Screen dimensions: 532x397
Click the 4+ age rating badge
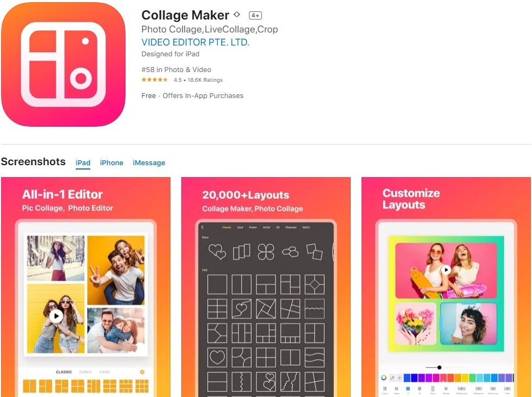tap(255, 15)
